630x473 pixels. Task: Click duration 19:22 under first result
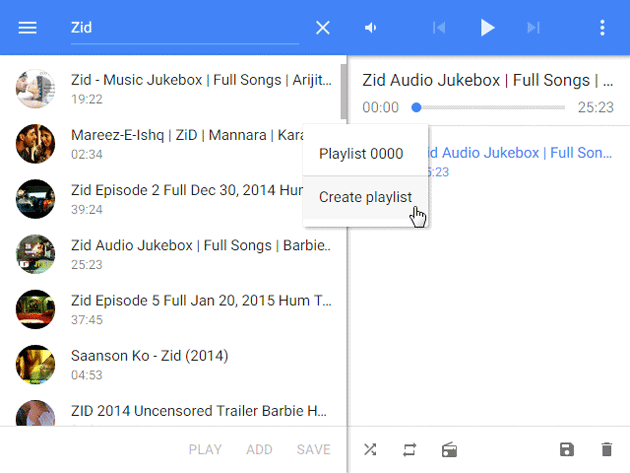(87, 99)
